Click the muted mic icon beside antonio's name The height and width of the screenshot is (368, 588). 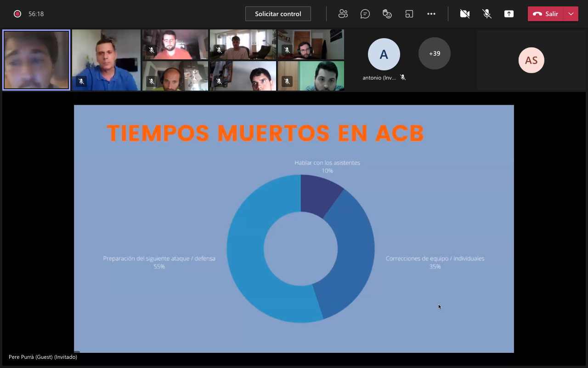[403, 78]
